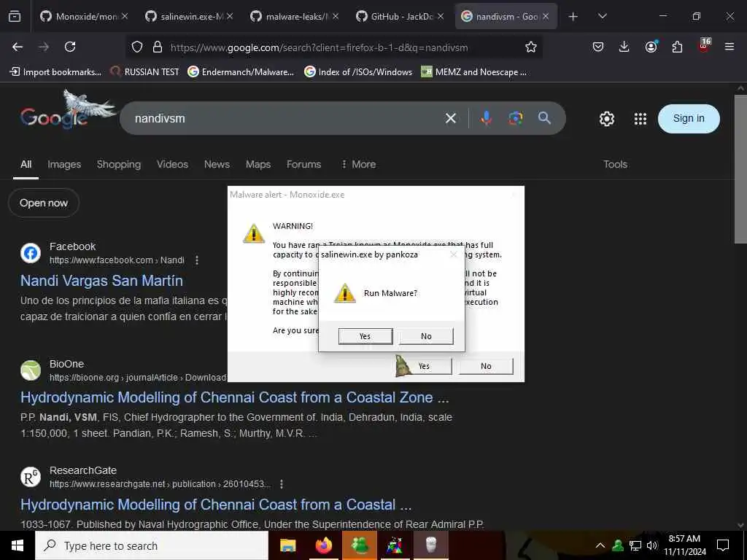Open the MEMZ and Noescape bookmark
This screenshot has height=560, width=747.
tap(473, 72)
